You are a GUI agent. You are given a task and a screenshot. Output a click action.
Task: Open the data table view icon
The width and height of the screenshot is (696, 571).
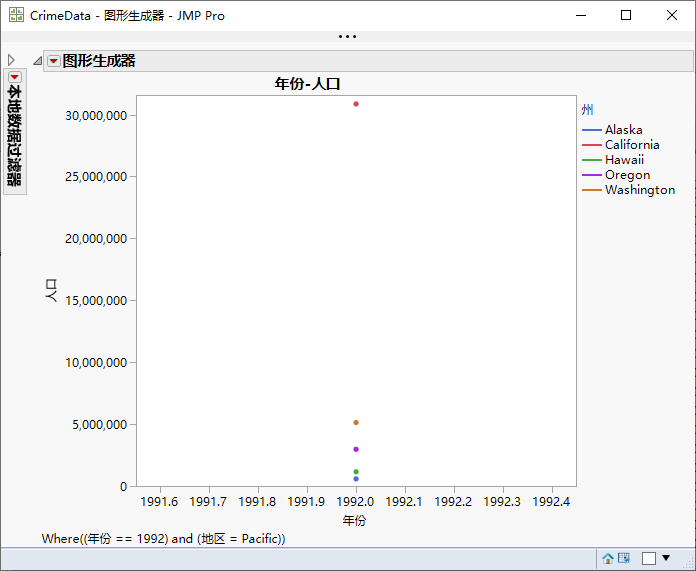(624, 558)
